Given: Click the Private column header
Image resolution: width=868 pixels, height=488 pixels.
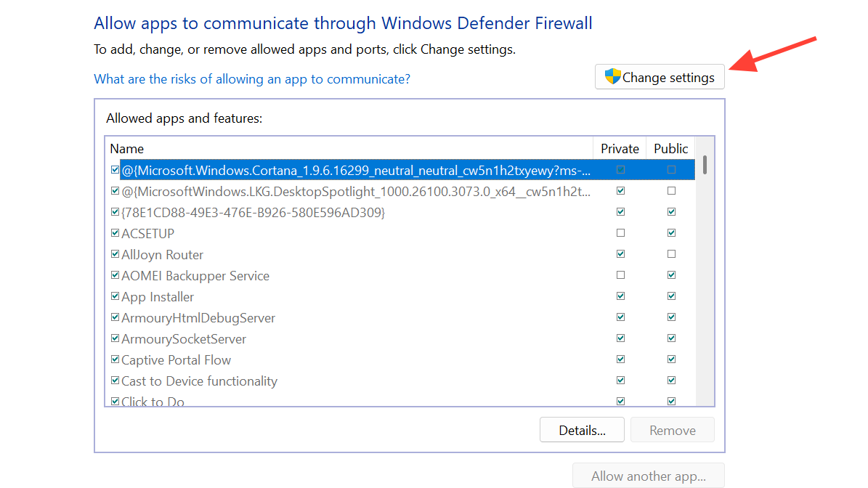Looking at the screenshot, I should pos(620,148).
